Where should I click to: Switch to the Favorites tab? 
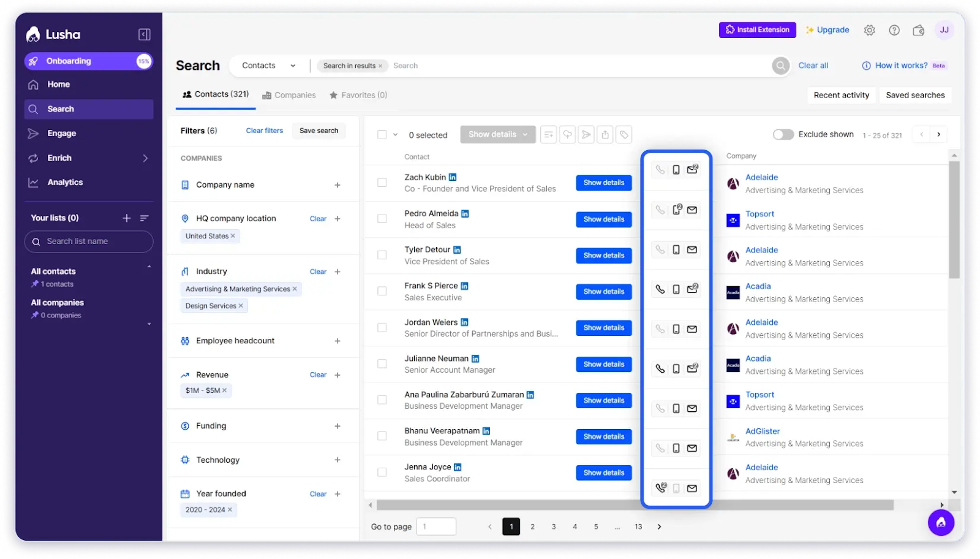(358, 96)
